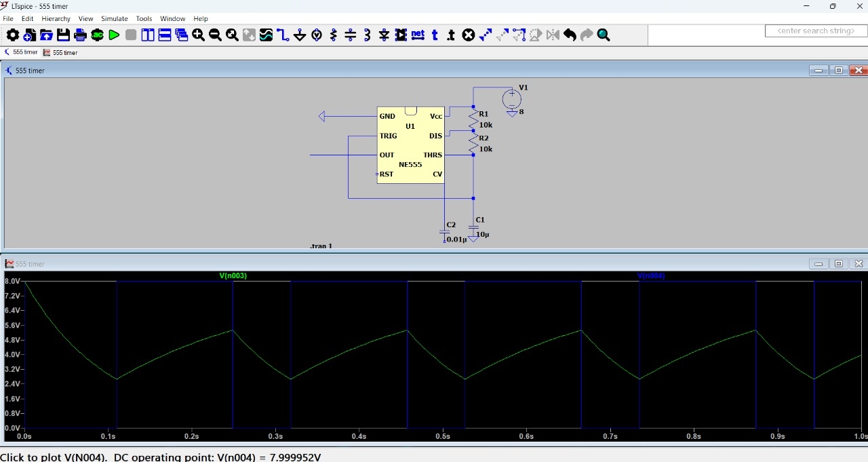868x462 pixels.
Task: Minimize the schematic sub-window
Action: 818,71
